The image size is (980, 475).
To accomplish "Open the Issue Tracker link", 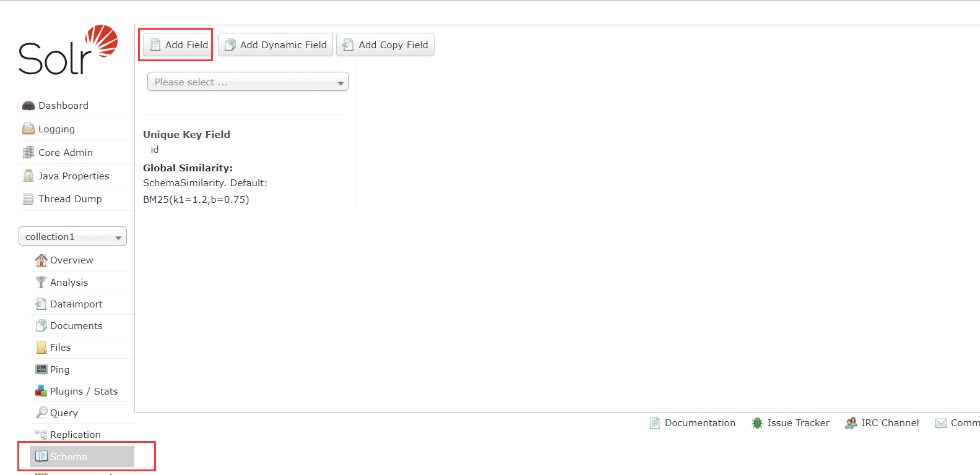I will 791,423.
